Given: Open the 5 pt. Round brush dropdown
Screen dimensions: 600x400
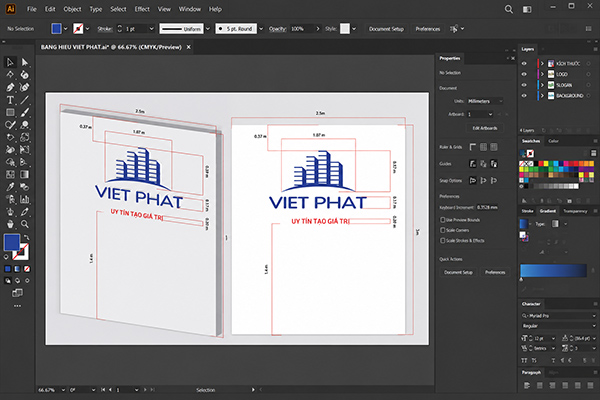Looking at the screenshot, I should [261, 29].
